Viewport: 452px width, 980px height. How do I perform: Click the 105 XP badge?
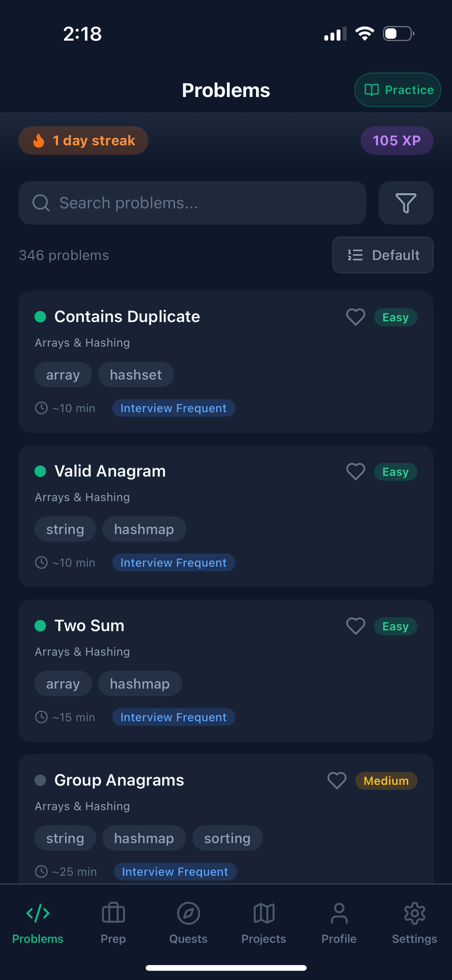pyautogui.click(x=397, y=140)
